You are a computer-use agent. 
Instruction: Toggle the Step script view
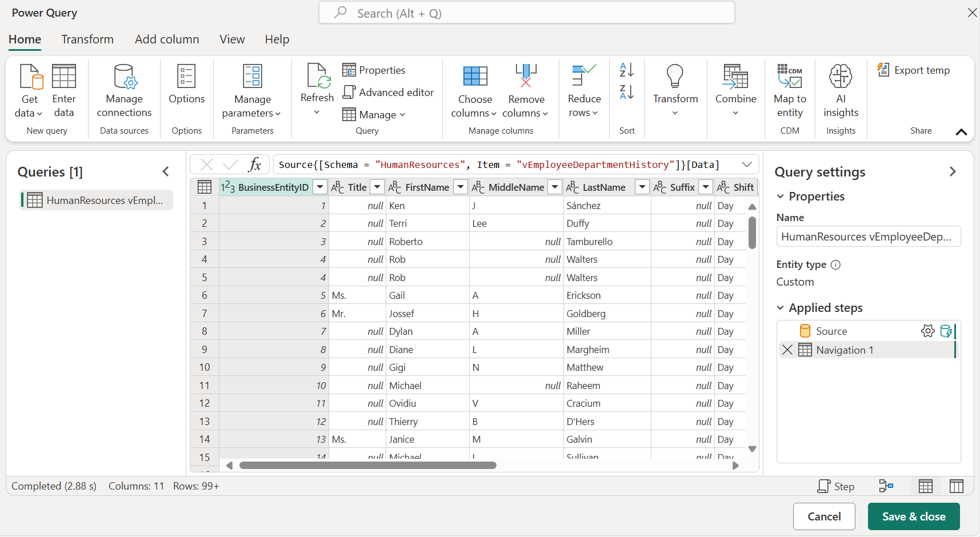point(835,486)
